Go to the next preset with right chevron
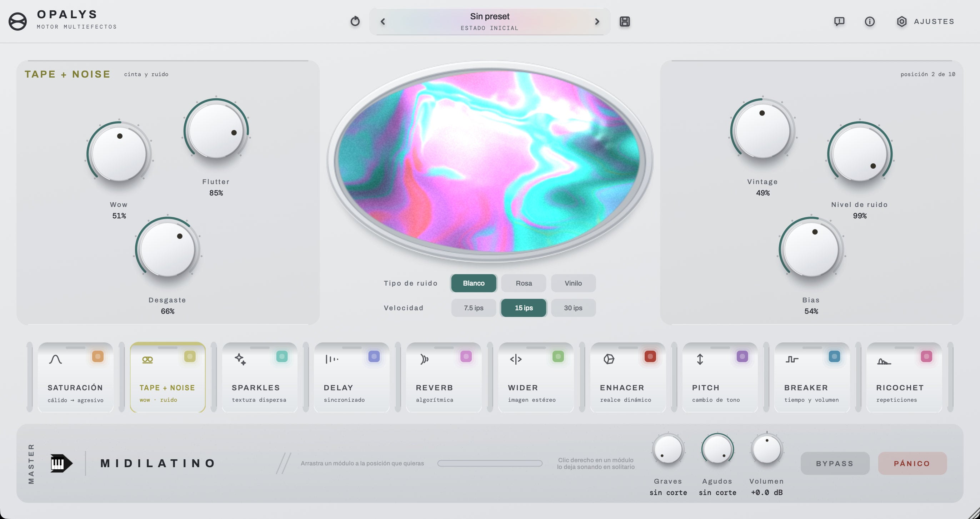Viewport: 980px width, 519px height. [597, 22]
